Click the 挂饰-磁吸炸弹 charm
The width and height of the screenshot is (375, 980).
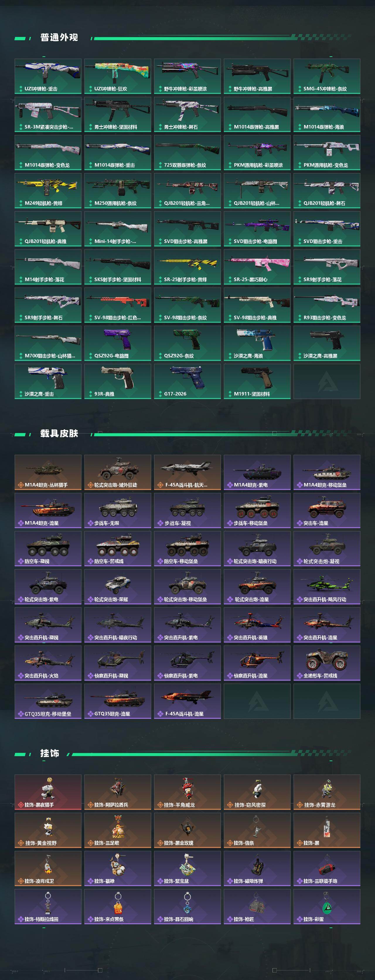[257, 869]
